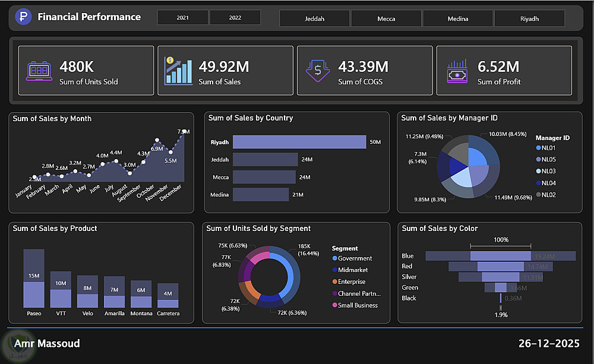Click the Amr Massoud author name
The height and width of the screenshot is (364, 594).
pos(47,344)
